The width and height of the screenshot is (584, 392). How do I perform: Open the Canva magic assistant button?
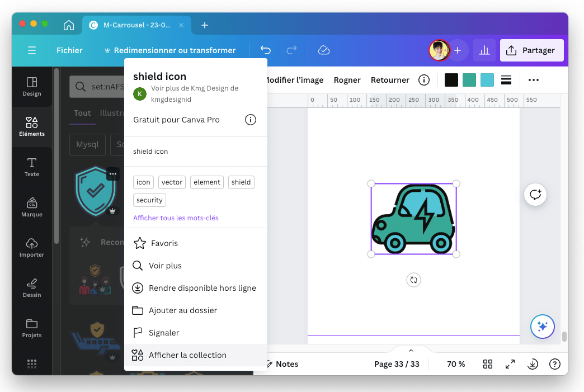click(542, 327)
